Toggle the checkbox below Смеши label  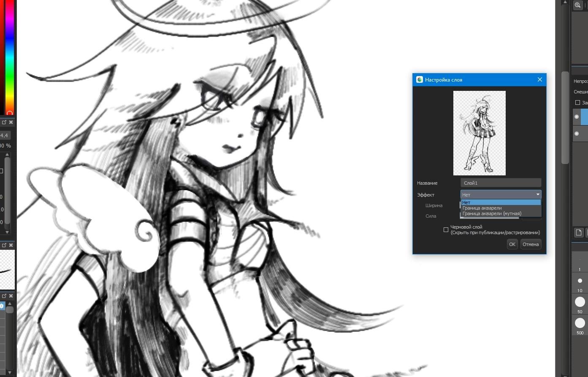click(x=577, y=102)
